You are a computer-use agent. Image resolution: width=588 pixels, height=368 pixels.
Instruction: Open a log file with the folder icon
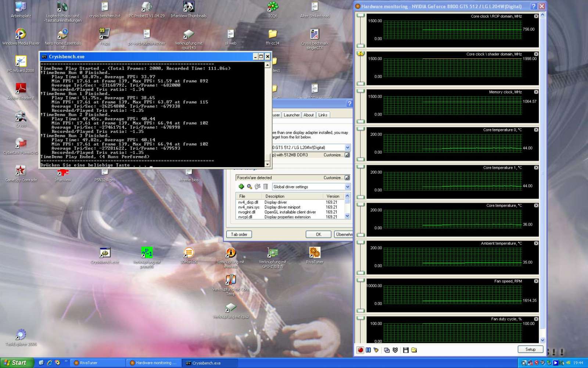click(414, 350)
